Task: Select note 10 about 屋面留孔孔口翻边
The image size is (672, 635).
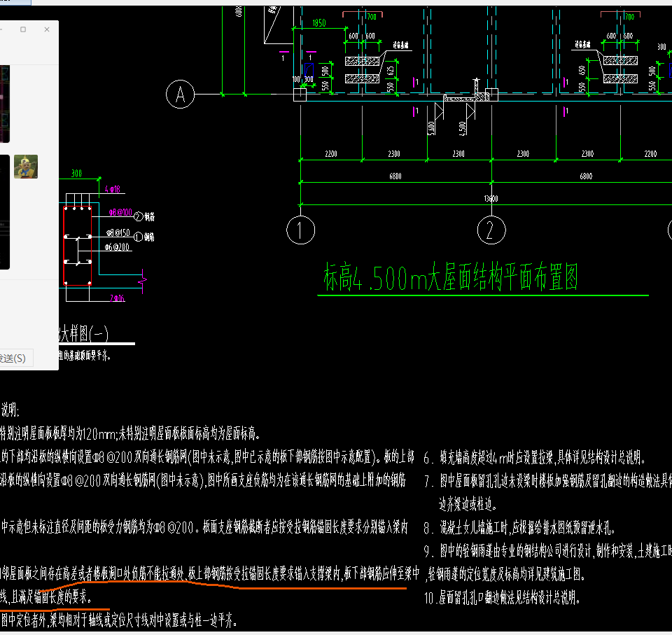Action: (x=503, y=597)
